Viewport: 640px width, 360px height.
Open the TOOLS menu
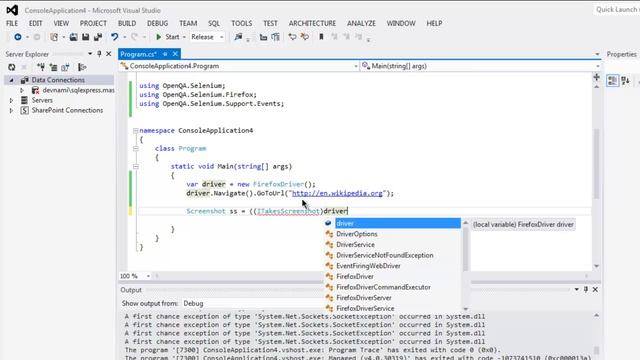click(x=242, y=23)
